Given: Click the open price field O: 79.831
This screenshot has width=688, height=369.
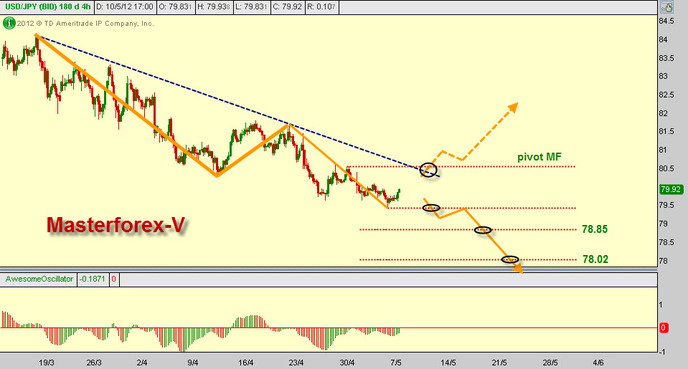Looking at the screenshot, I should [175, 7].
